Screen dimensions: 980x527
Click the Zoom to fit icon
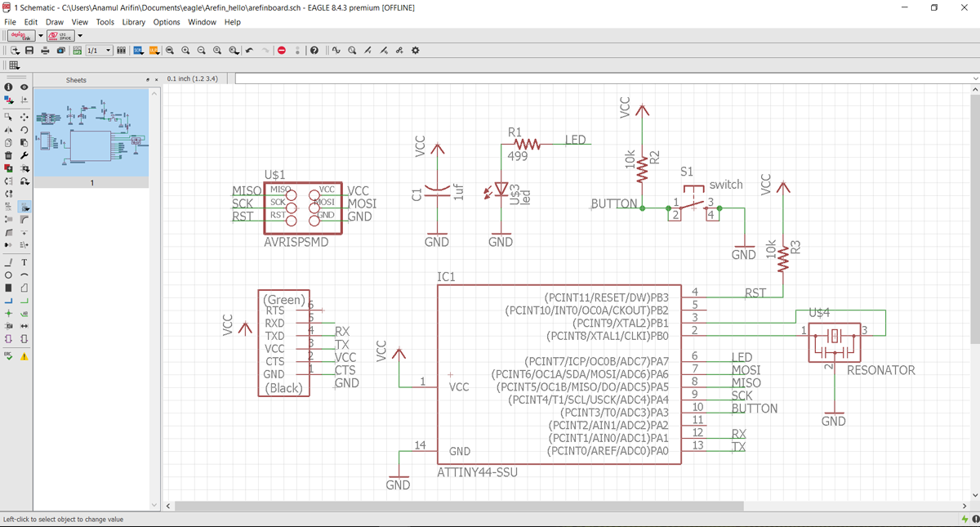pos(170,51)
